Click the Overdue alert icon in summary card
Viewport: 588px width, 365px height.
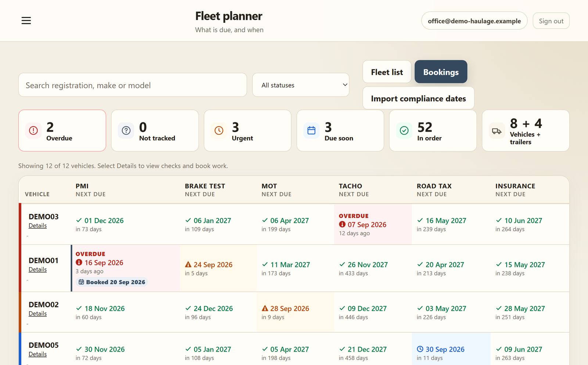pyautogui.click(x=33, y=130)
